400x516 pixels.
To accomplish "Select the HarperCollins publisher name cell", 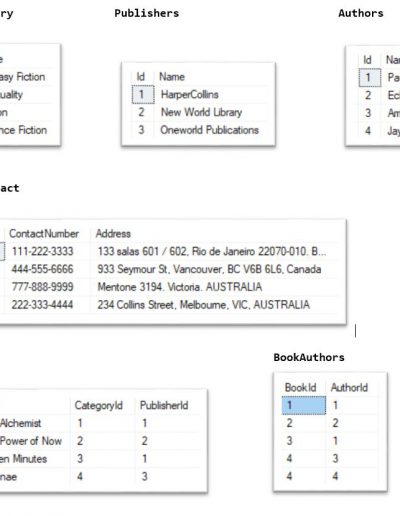I will [190, 94].
